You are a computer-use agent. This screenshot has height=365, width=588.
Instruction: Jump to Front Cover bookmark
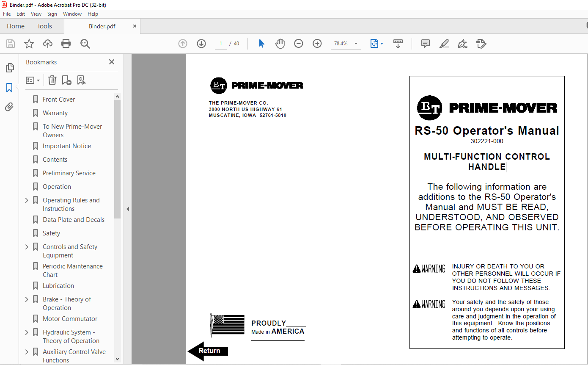(x=59, y=100)
